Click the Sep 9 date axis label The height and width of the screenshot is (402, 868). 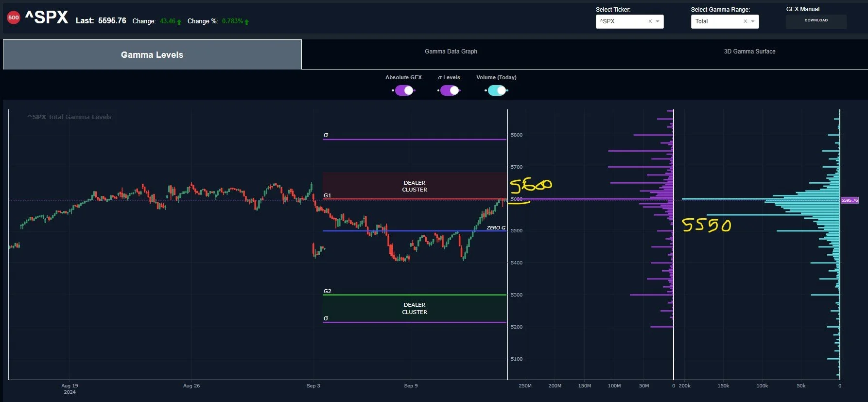(x=411, y=386)
